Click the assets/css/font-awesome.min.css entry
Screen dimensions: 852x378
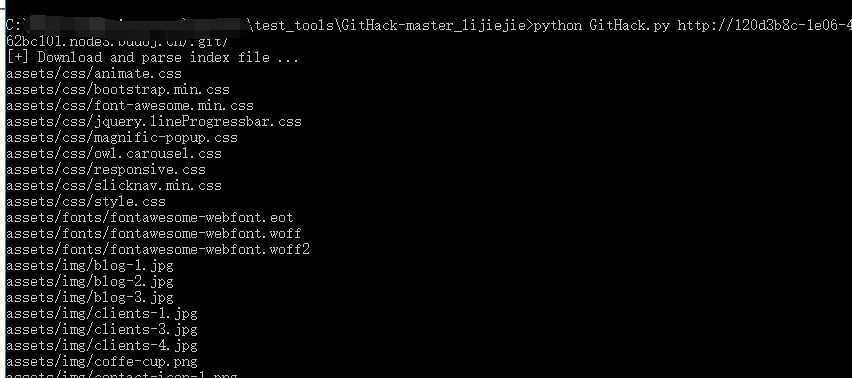[x=130, y=105]
